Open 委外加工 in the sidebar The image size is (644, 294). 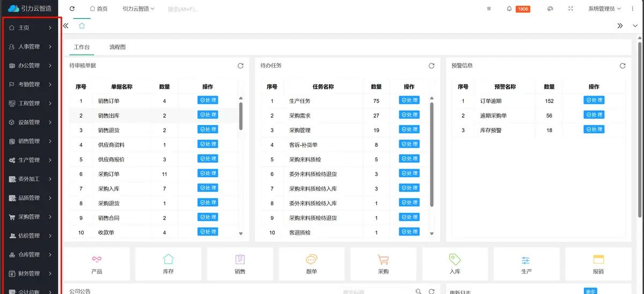coord(30,178)
